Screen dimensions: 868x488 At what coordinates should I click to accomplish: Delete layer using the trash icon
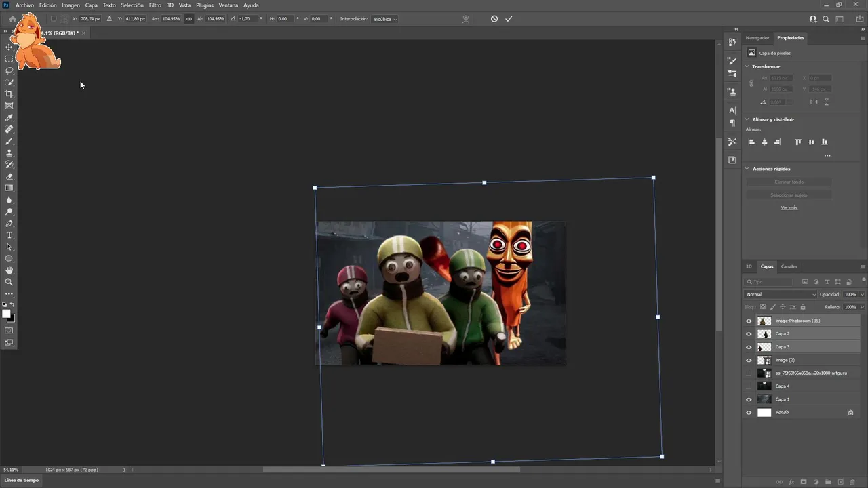point(854,482)
